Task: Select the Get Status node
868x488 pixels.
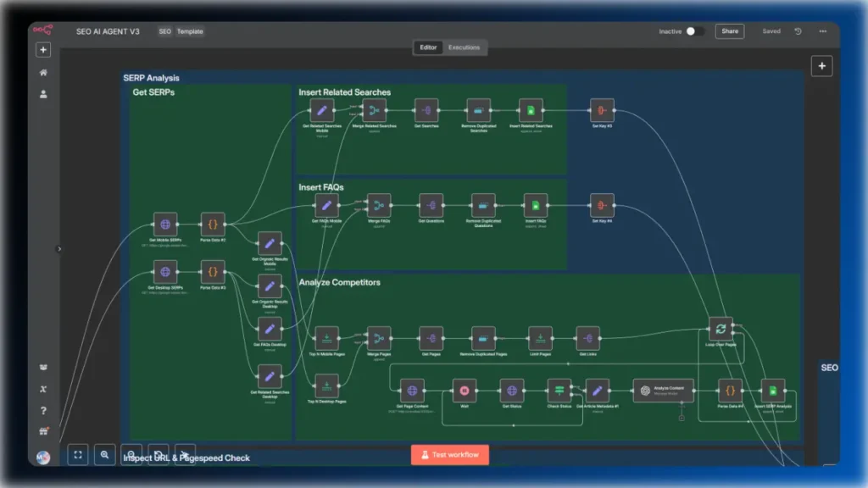Action: [511, 391]
